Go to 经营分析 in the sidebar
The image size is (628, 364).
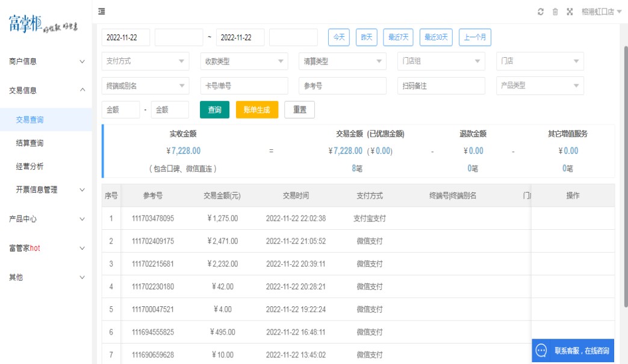tap(30, 167)
